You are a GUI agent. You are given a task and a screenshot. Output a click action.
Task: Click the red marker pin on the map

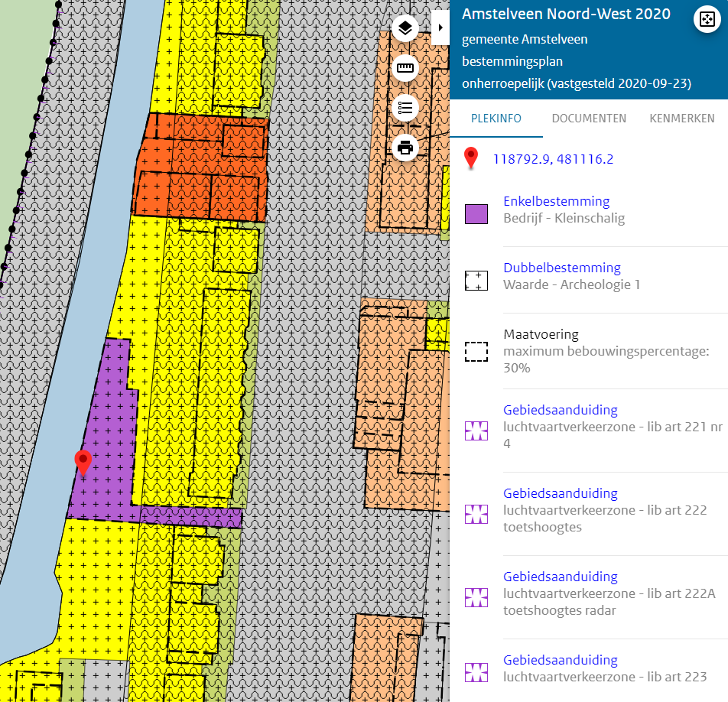click(83, 462)
